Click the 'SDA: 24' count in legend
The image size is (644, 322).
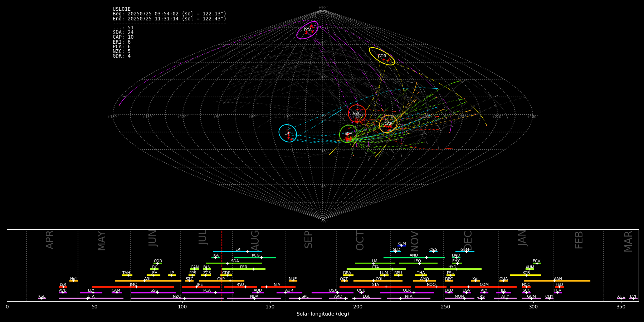point(123,33)
